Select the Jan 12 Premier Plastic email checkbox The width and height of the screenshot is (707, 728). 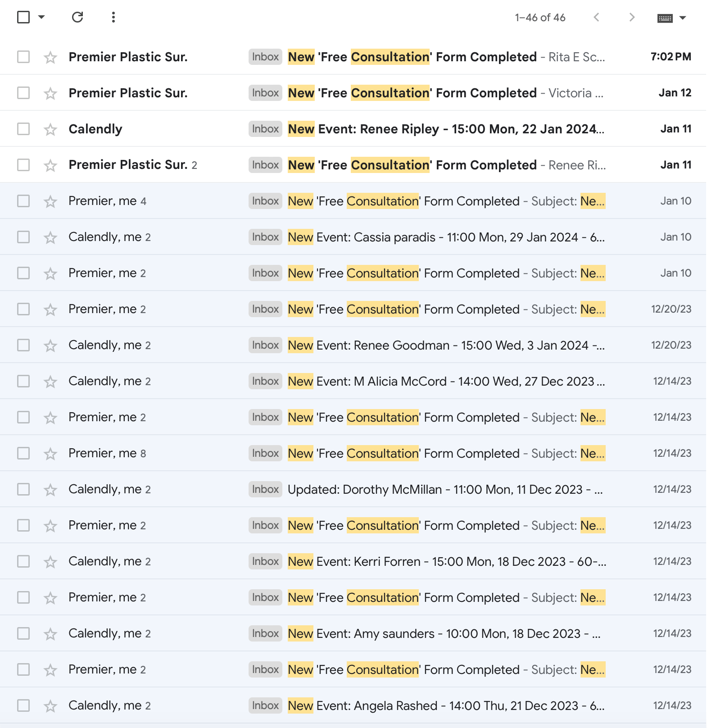pyautogui.click(x=23, y=93)
